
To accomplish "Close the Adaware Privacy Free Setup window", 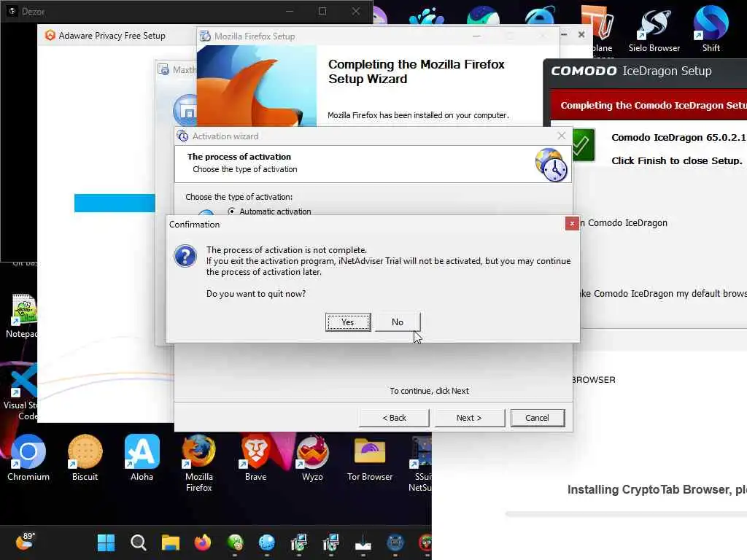I will [x=581, y=34].
